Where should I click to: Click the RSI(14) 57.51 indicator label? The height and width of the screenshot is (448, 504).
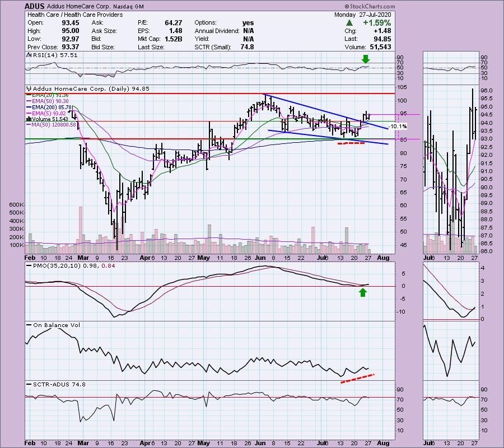click(x=55, y=55)
